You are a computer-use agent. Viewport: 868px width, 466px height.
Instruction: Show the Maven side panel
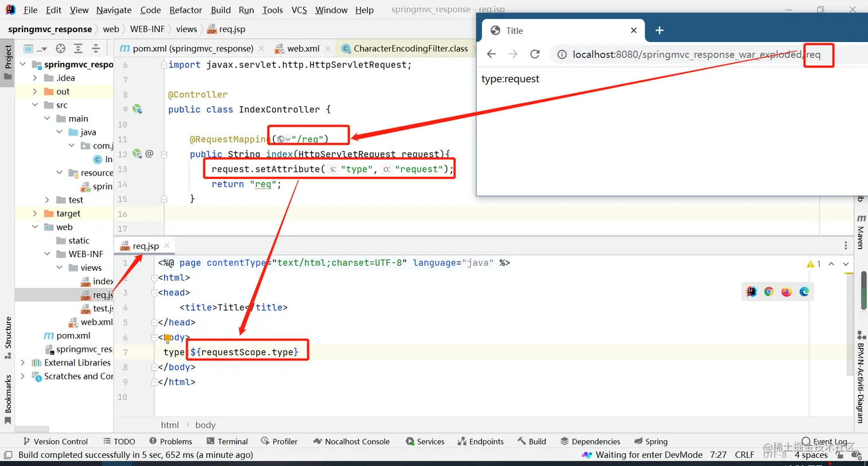(x=861, y=232)
